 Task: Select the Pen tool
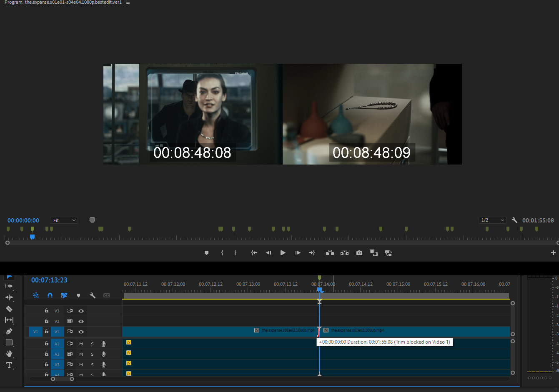click(x=9, y=332)
